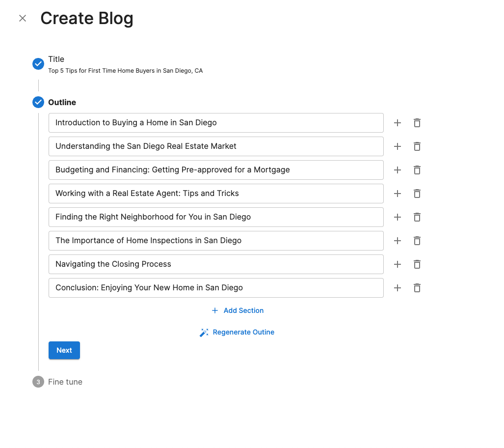Insert section after Home Inspections row
Screen dimensions: 504x448
click(398, 241)
